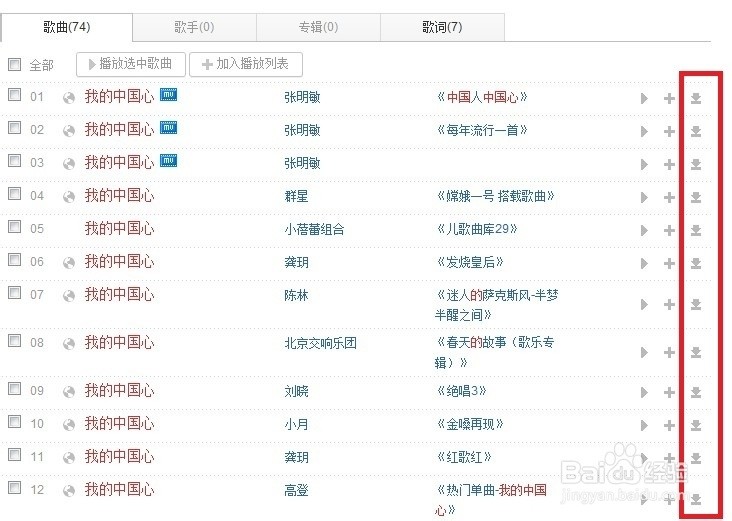Open artist 小蓓蕾组合 link
The image size is (732, 521).
click(314, 229)
